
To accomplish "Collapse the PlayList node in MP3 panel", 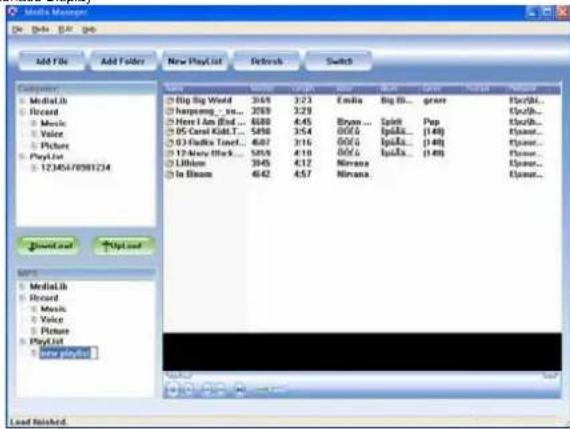I will coord(23,341).
